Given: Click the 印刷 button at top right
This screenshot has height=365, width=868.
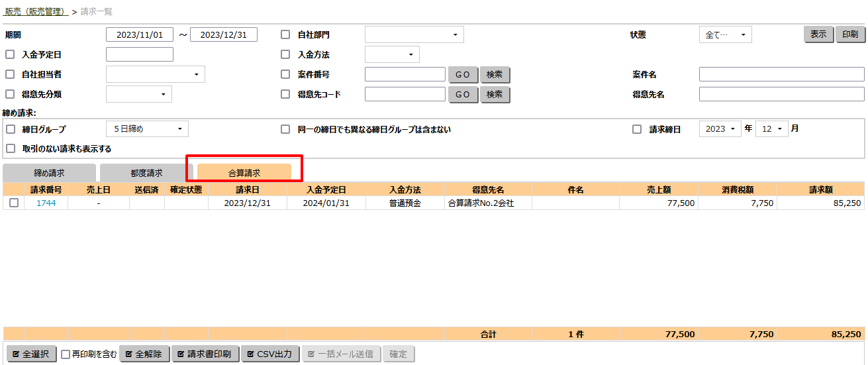Looking at the screenshot, I should point(849,34).
